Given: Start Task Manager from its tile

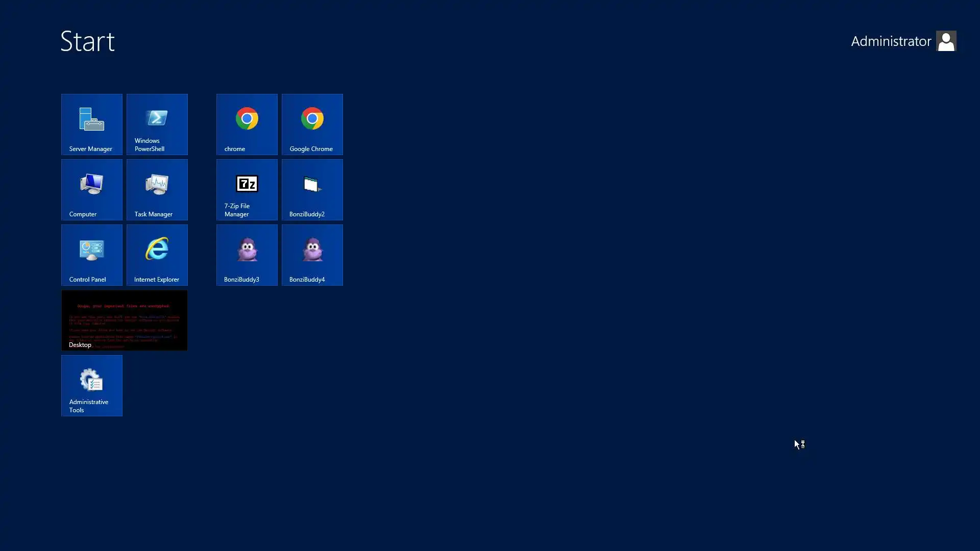Looking at the screenshot, I should point(157,189).
